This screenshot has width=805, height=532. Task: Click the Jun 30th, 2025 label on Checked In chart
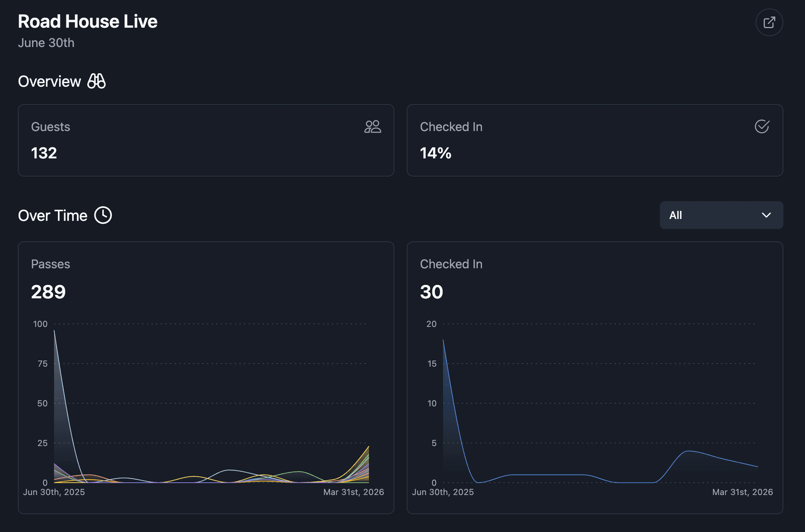point(442,492)
